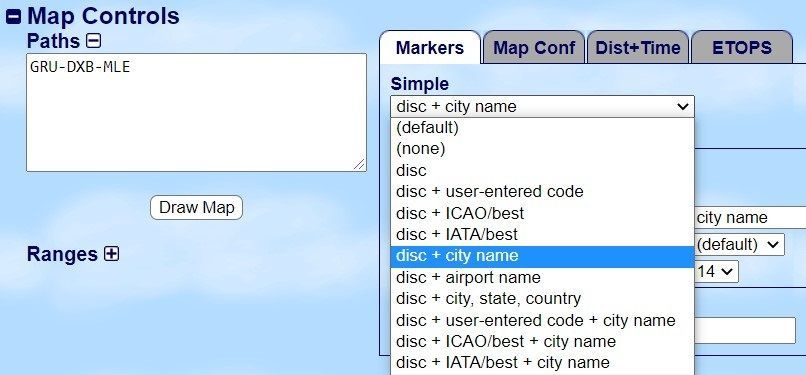Switch to the ETOPS tab
Image resolution: width=806 pixels, height=375 pixels.
click(742, 48)
